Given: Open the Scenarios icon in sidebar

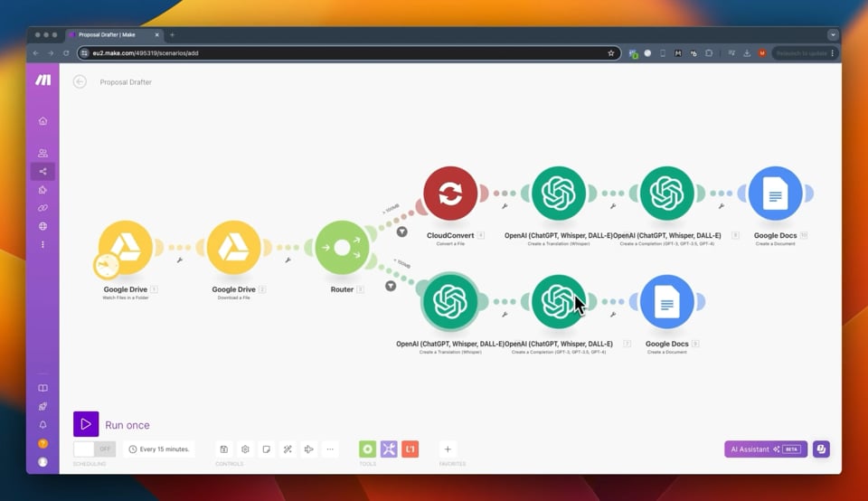Looking at the screenshot, I should (x=42, y=172).
